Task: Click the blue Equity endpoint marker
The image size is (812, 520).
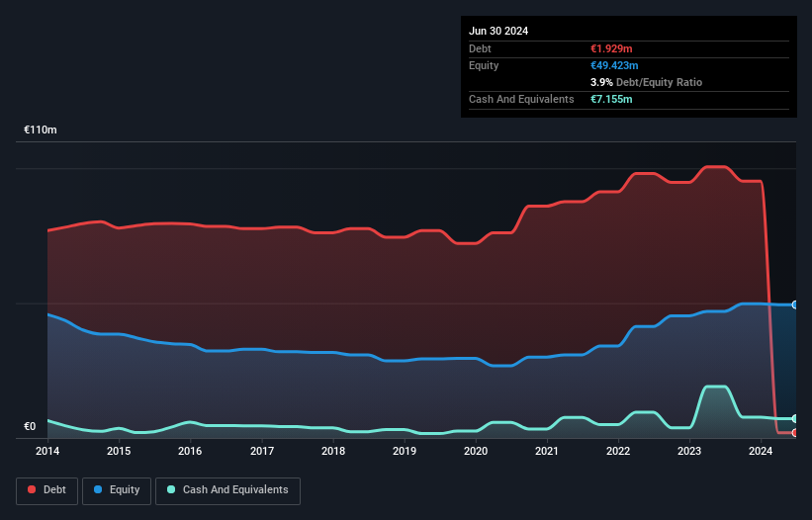Action: click(795, 304)
